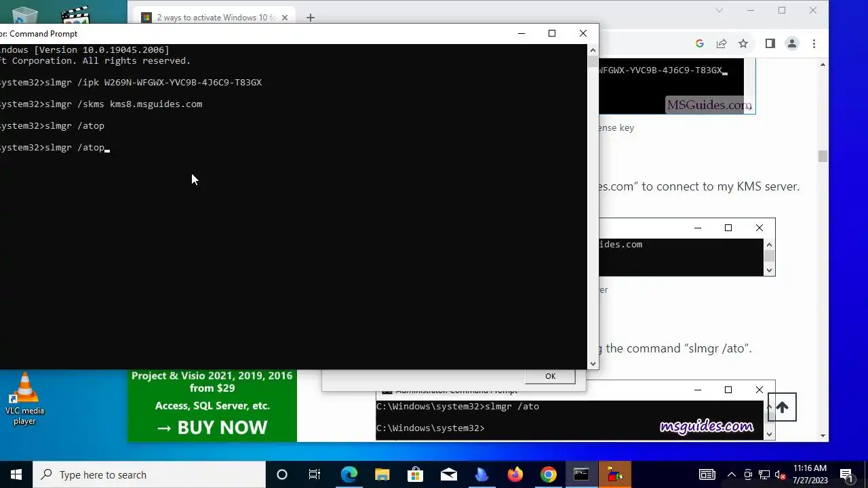
Task: Open the blue flame app on taskbar
Action: click(481, 474)
